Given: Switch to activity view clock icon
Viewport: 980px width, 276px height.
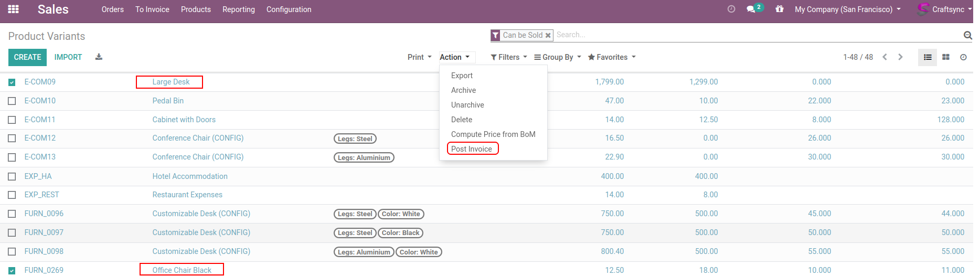Looking at the screenshot, I should 963,57.
